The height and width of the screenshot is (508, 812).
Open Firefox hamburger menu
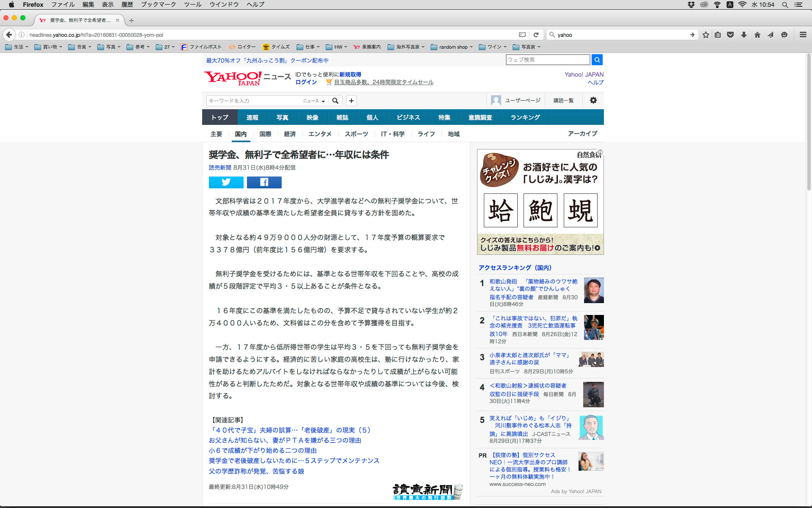click(x=803, y=35)
